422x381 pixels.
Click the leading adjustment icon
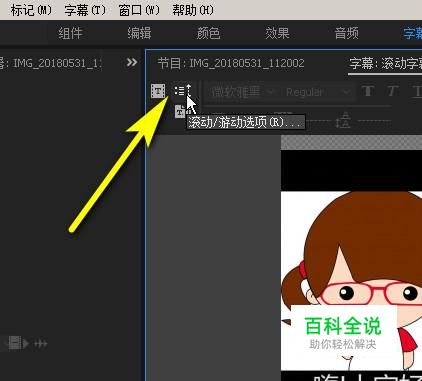click(343, 120)
